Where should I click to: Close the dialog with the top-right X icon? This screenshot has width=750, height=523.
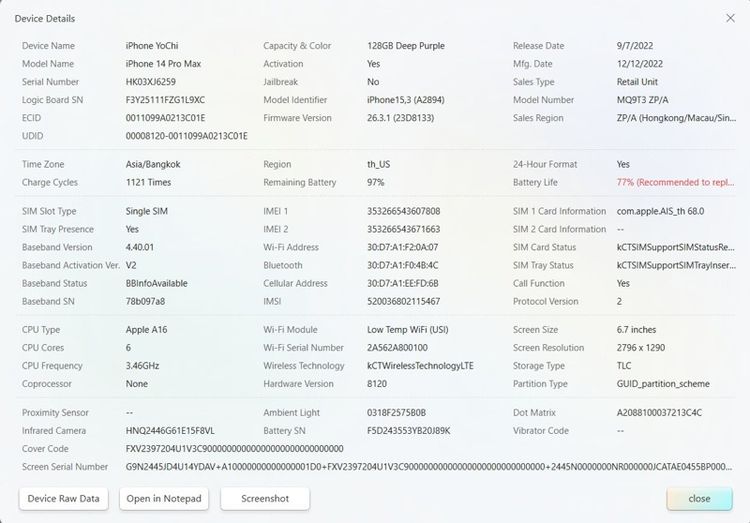729,18
